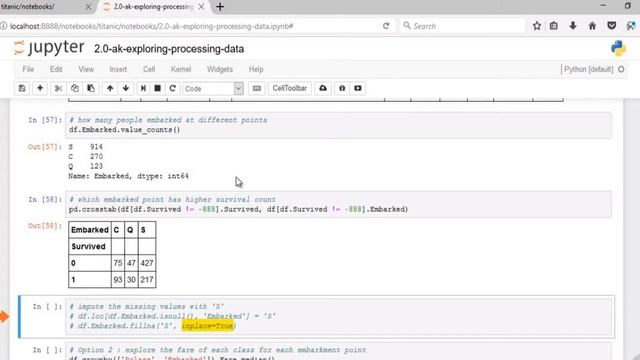Open the Kernel menu
This screenshot has height=360, width=640.
(x=181, y=69)
